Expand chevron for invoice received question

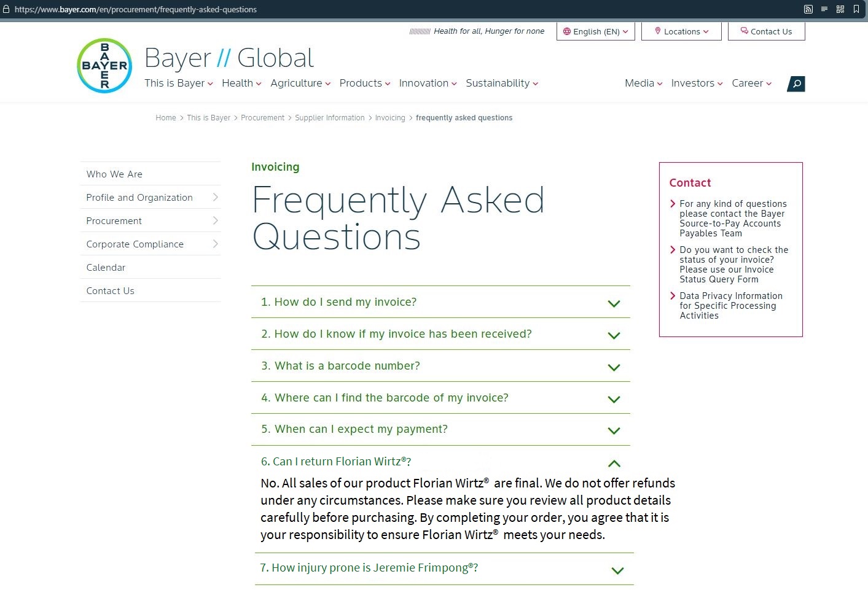[x=614, y=335]
